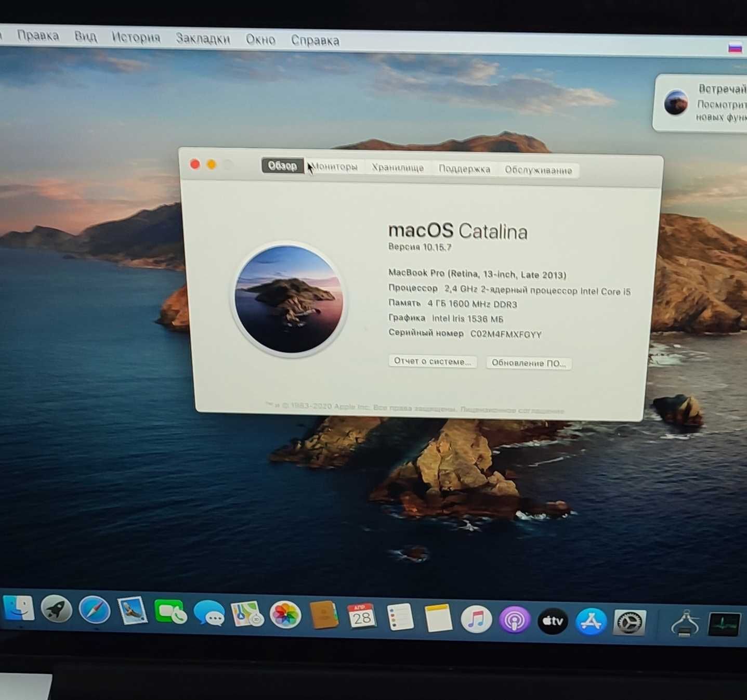Click the Отчет о системе button

pyautogui.click(x=433, y=361)
